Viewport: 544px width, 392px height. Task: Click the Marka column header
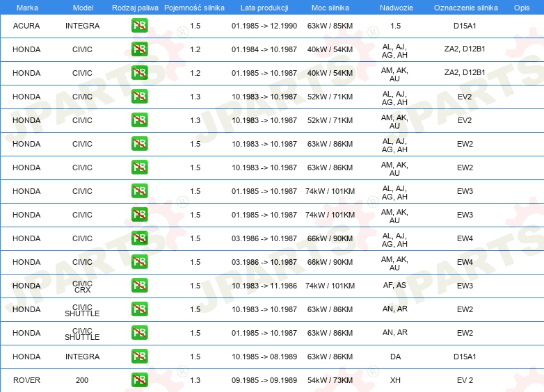coord(27,8)
